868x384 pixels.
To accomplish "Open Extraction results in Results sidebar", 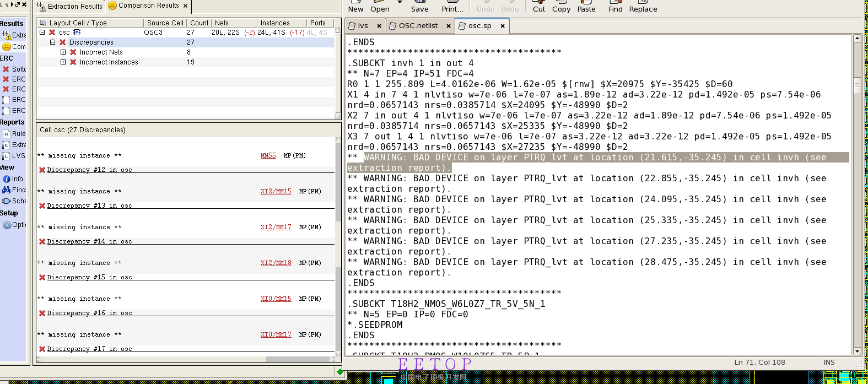I will (14, 35).
